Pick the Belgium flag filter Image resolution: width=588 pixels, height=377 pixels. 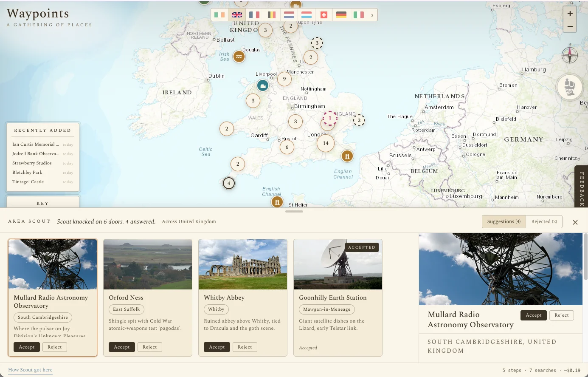pyautogui.click(x=272, y=15)
